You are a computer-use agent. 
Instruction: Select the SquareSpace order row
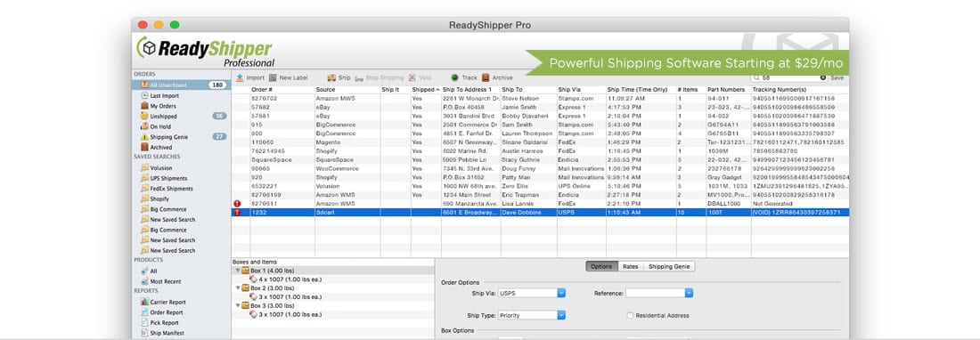coord(540,159)
